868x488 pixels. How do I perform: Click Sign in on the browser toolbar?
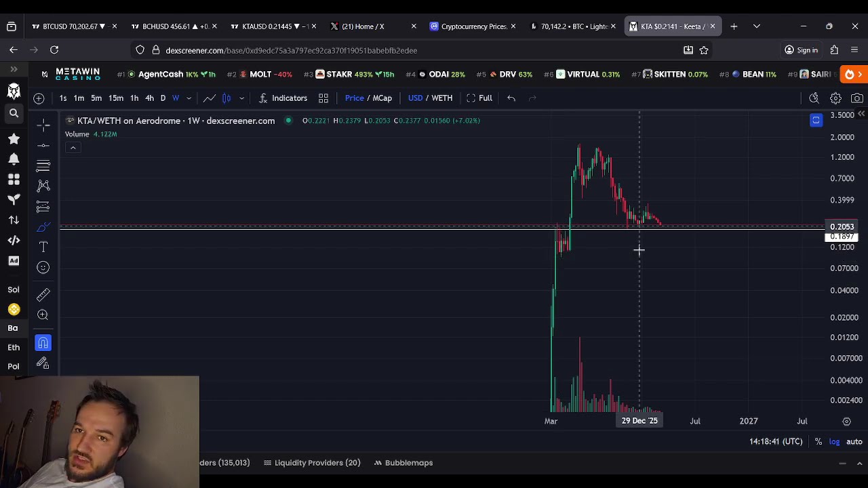pos(801,50)
